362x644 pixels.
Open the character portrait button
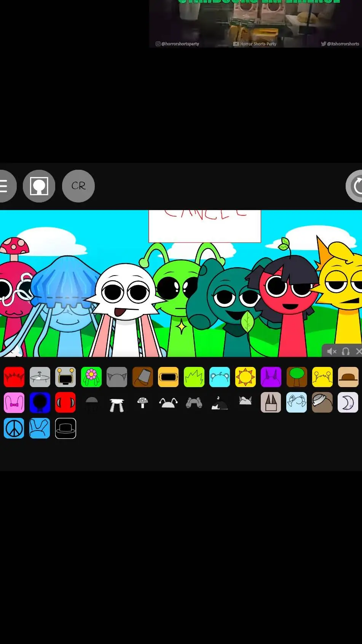[x=39, y=186]
